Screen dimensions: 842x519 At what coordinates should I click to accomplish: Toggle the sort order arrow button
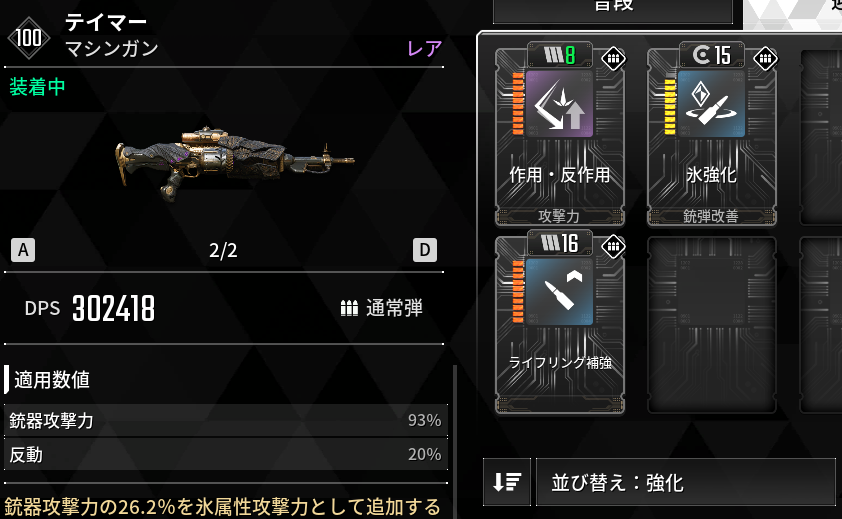tap(507, 482)
